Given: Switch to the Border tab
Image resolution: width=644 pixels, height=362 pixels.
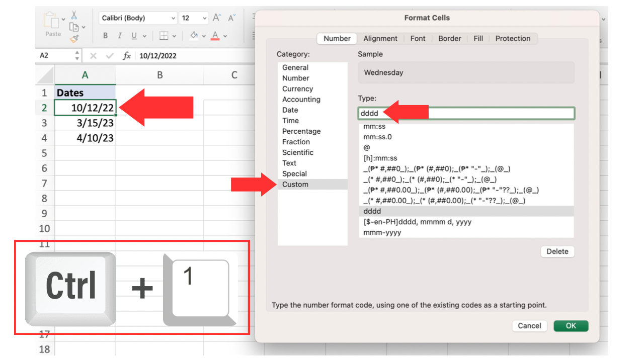Looking at the screenshot, I should pos(450,39).
